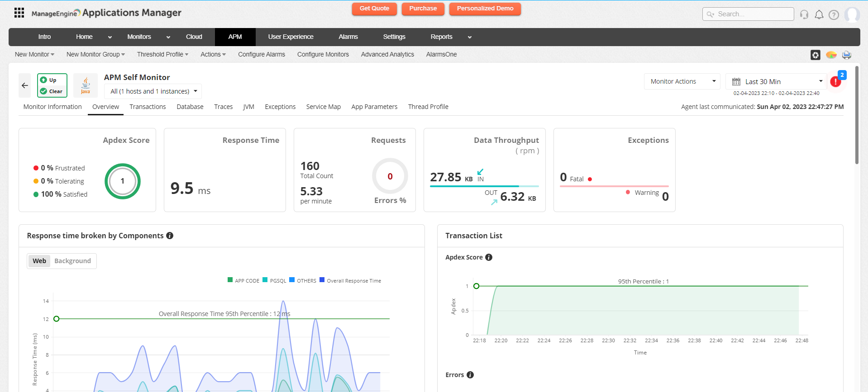Image resolution: width=868 pixels, height=392 pixels.
Task: Open the Alarms menu in navigation bar
Action: [348, 37]
